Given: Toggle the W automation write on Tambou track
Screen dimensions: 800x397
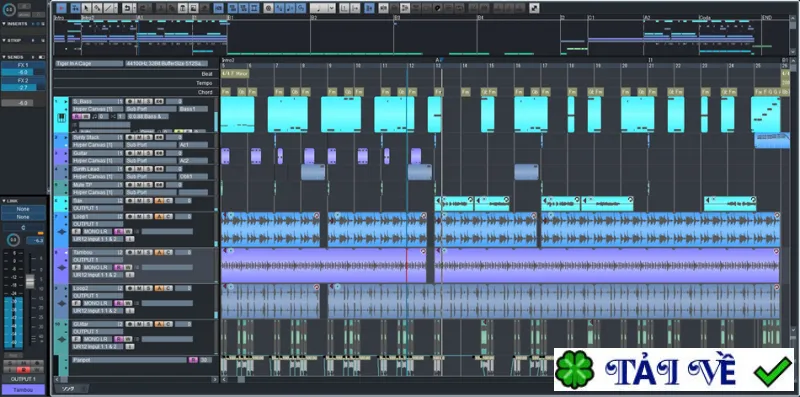Looking at the screenshot, I should pyautogui.click(x=128, y=267).
